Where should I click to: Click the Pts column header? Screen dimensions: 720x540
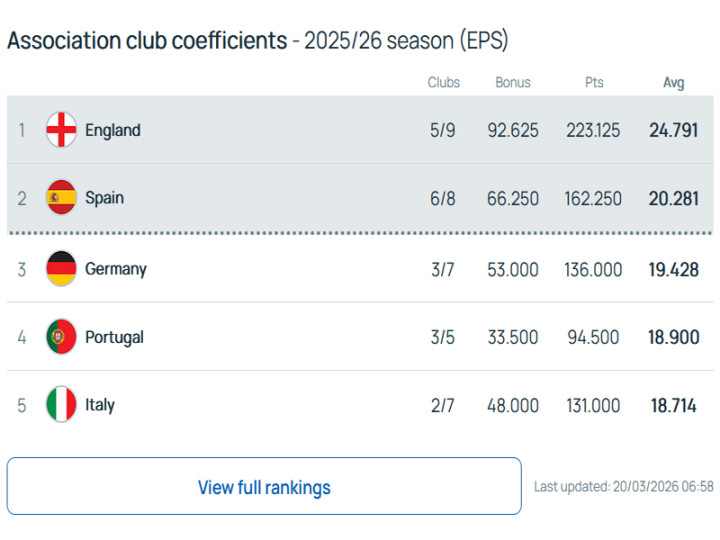tap(594, 83)
